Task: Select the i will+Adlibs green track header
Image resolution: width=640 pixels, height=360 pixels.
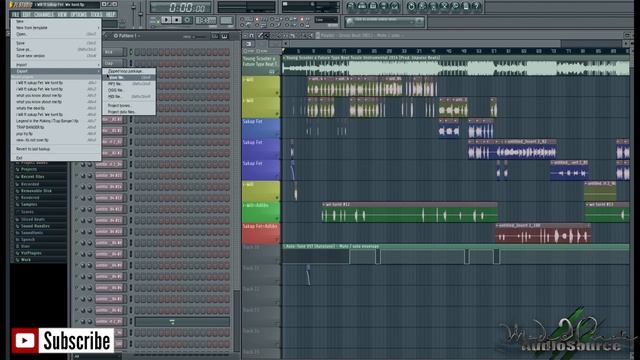Action: (261, 212)
